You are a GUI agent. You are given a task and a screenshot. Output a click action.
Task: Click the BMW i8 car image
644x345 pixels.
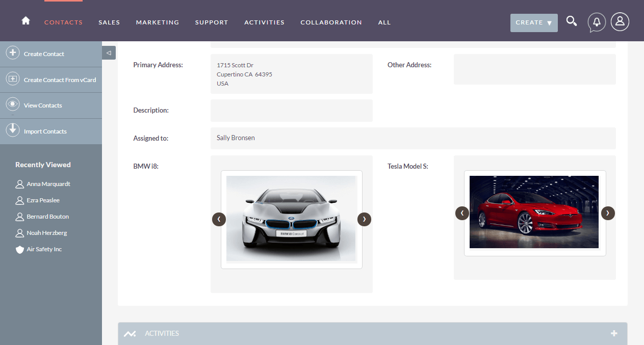(291, 219)
